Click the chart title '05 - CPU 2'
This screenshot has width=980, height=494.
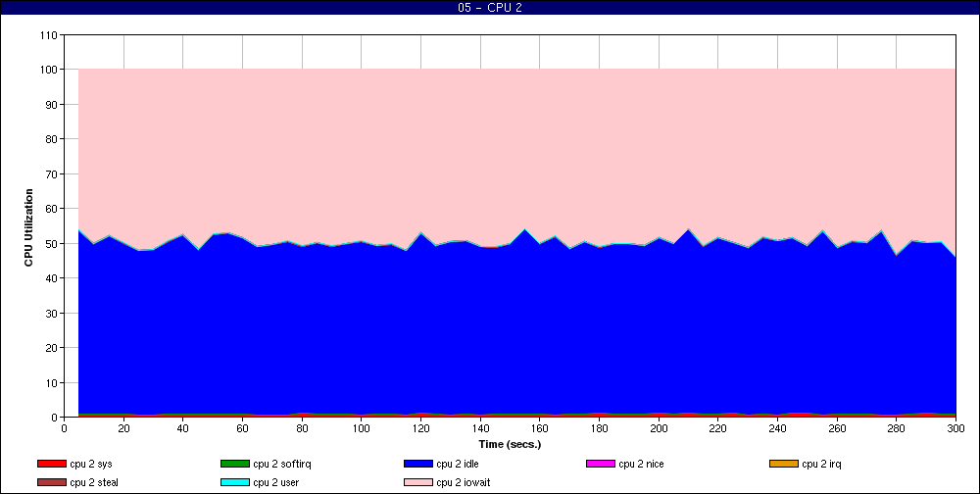(x=490, y=8)
